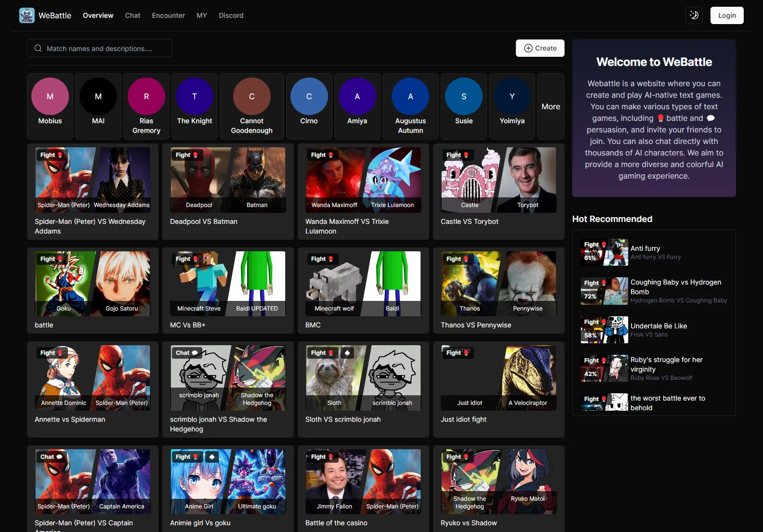Click spade icon on Sloth VS scrimblo card
Image resolution: width=763 pixels, height=532 pixels.
click(347, 353)
